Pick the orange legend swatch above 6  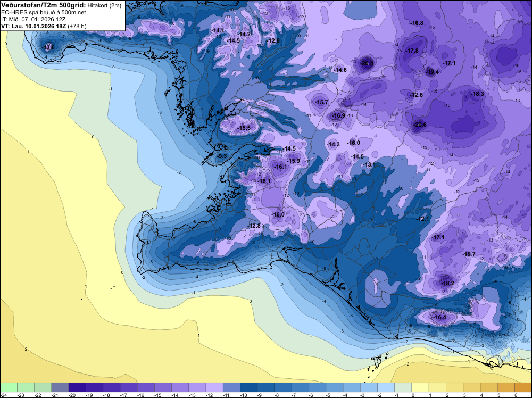coord(523,387)
